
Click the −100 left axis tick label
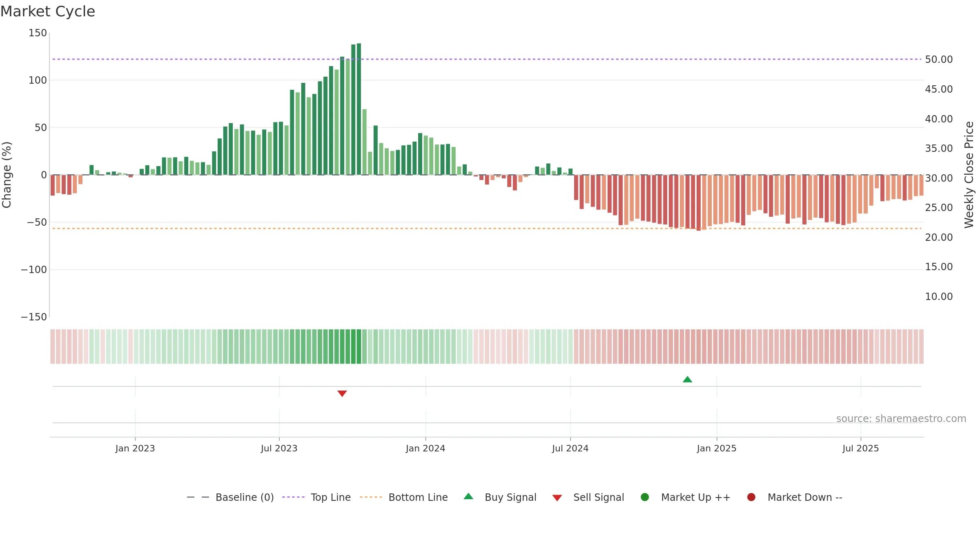pyautogui.click(x=34, y=270)
